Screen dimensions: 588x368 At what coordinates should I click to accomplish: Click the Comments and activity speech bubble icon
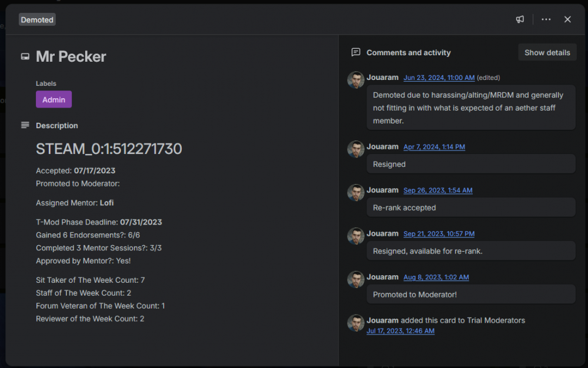pyautogui.click(x=355, y=52)
